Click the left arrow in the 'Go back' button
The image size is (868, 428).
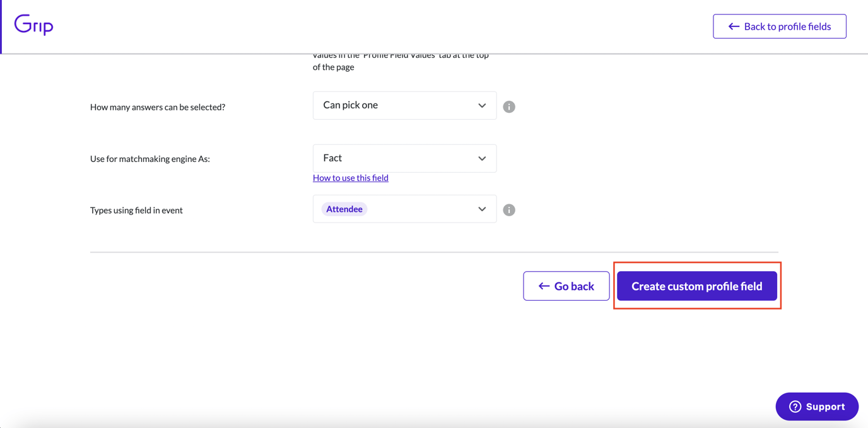click(x=542, y=286)
